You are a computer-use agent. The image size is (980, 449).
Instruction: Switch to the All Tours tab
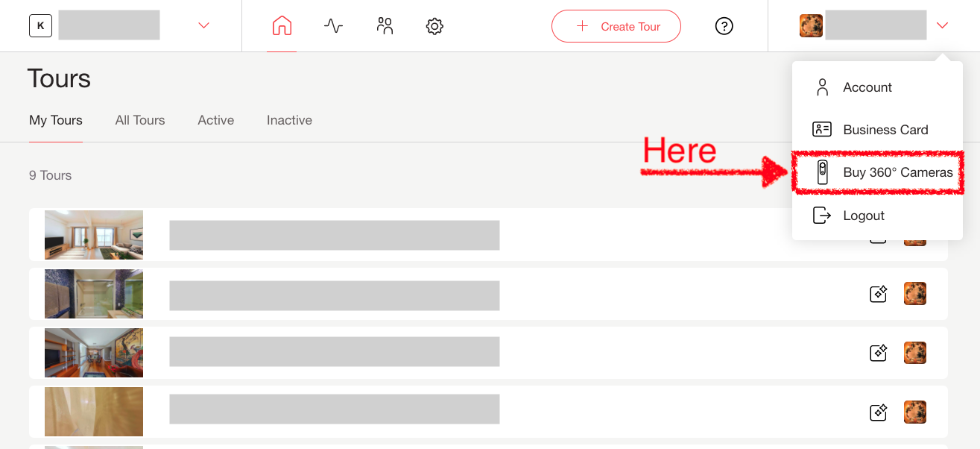pyautogui.click(x=140, y=120)
